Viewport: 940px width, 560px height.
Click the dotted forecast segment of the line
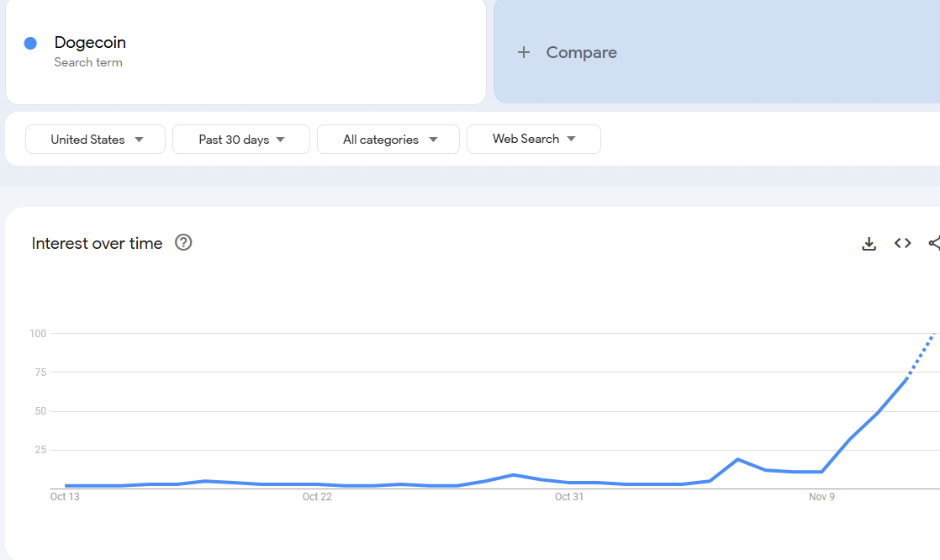[921, 357]
